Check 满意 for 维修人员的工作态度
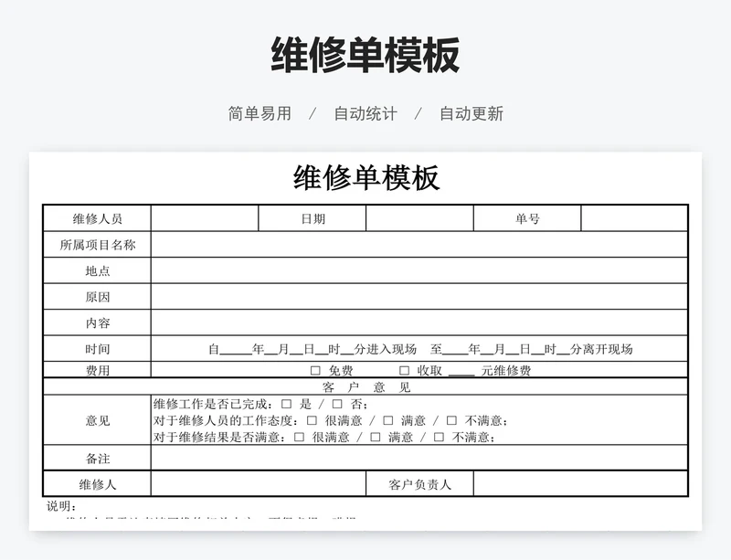The height and width of the screenshot is (560, 731). coord(387,420)
